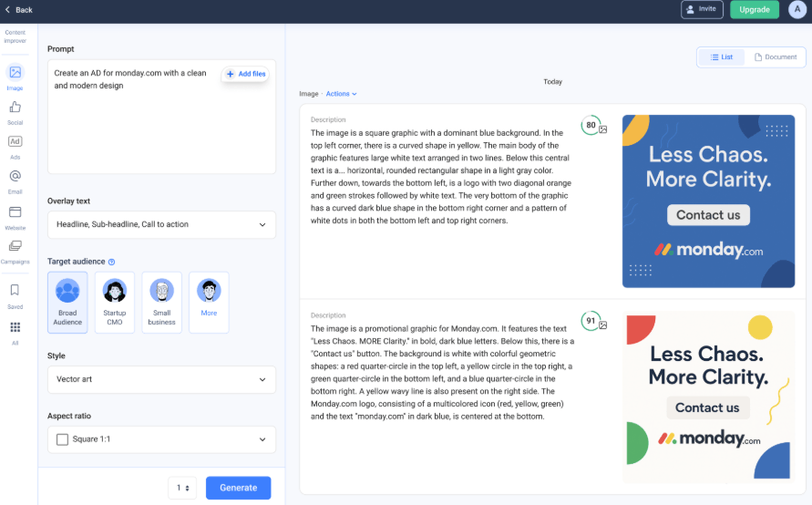Open More target audiences

209,303
